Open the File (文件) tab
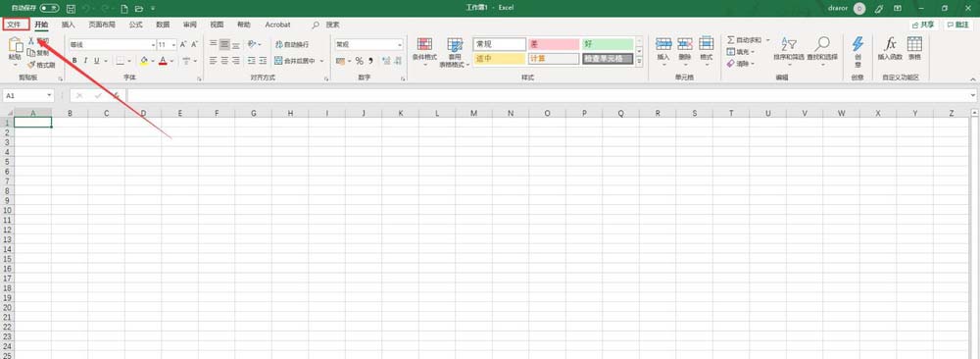Screen dimensions: 980x359 click(15, 25)
